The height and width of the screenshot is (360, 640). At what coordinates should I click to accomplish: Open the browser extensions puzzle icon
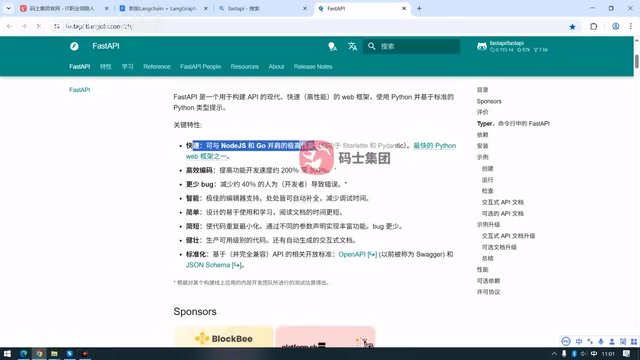(593, 27)
